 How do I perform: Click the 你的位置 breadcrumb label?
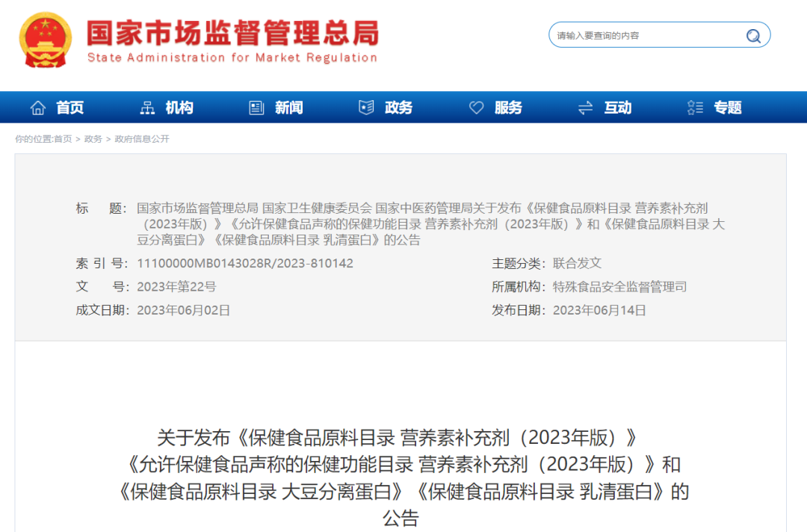click(x=34, y=139)
